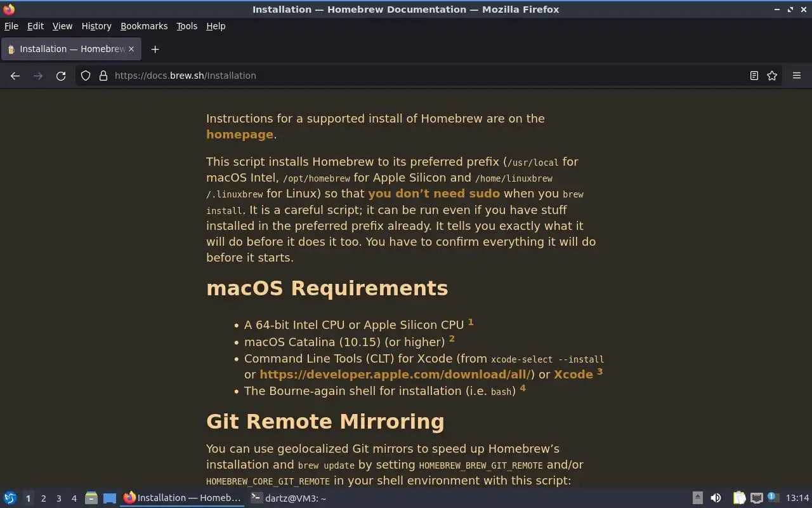812x508 pixels.
Task: Bookmark this page with the star
Action: coord(772,76)
